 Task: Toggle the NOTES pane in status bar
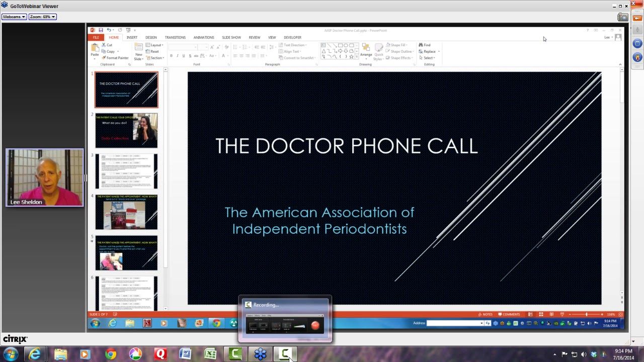pos(485,314)
